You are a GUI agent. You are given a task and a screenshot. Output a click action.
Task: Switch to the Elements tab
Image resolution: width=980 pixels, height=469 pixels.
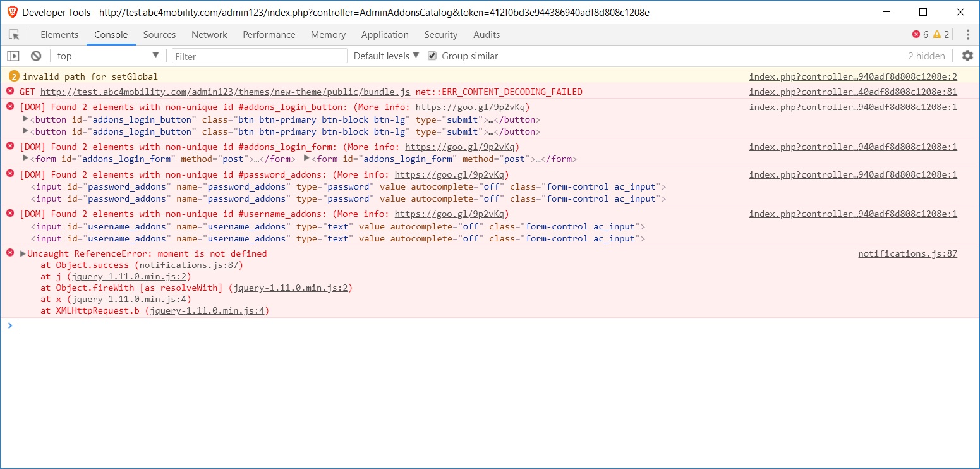(59, 35)
